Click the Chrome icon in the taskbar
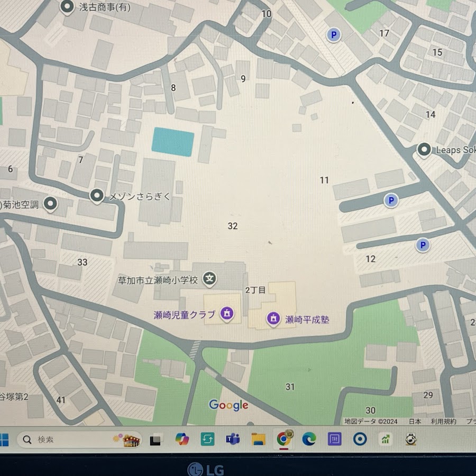The width and height of the screenshot is (476, 476). pos(284,438)
